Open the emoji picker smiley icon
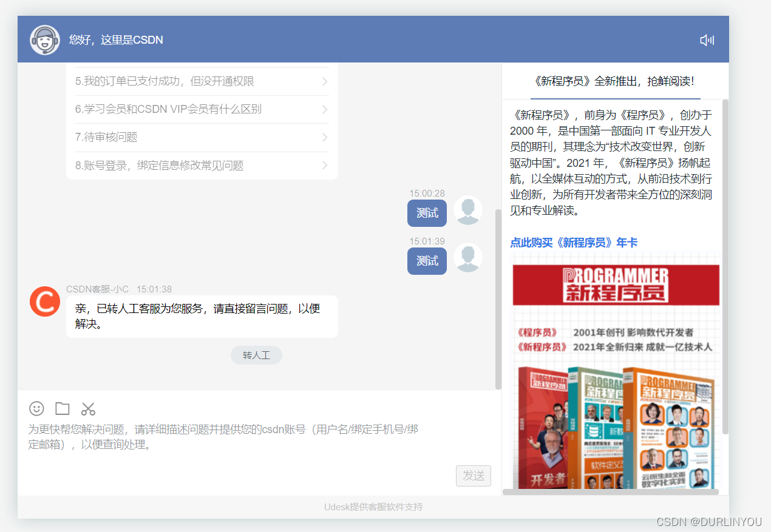 pyautogui.click(x=37, y=408)
